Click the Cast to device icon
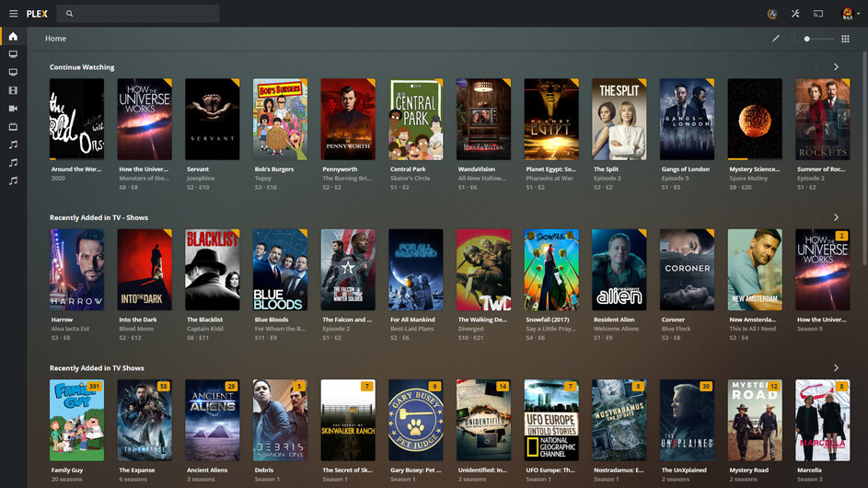Screen dimensions: 868x488 (x=818, y=13)
